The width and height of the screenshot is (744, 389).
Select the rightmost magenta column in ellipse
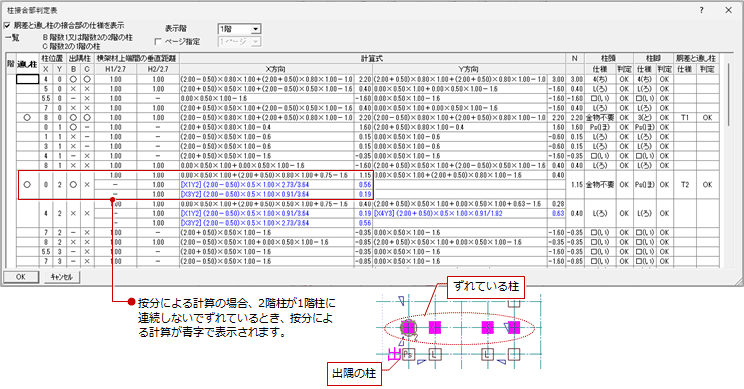point(514,327)
